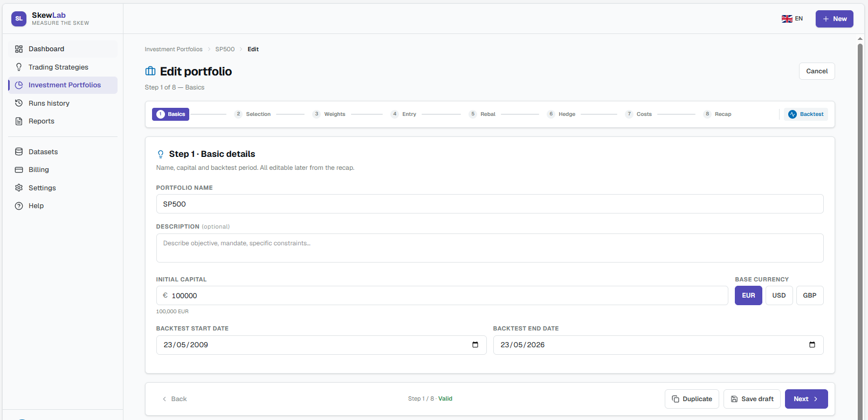Viewport: 868px width, 420px height.
Task: Click the Investment Portfolios pie icon
Action: coord(19,85)
